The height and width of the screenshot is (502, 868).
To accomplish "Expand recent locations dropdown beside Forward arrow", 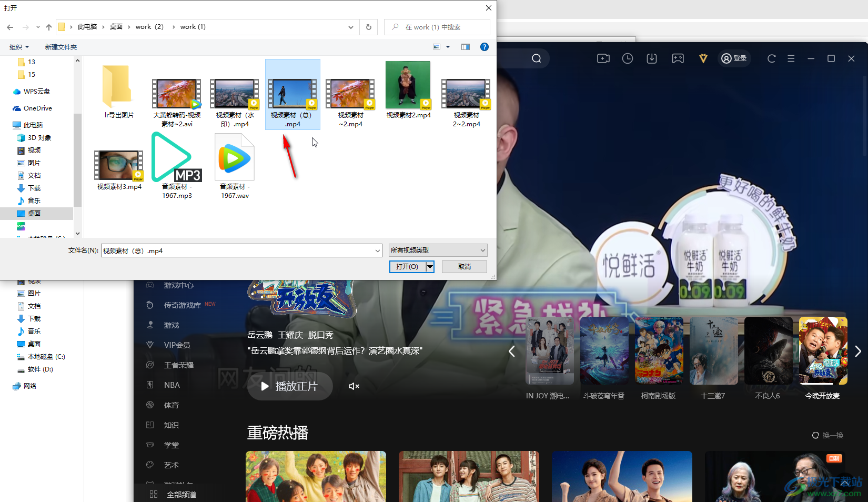I will click(x=38, y=27).
